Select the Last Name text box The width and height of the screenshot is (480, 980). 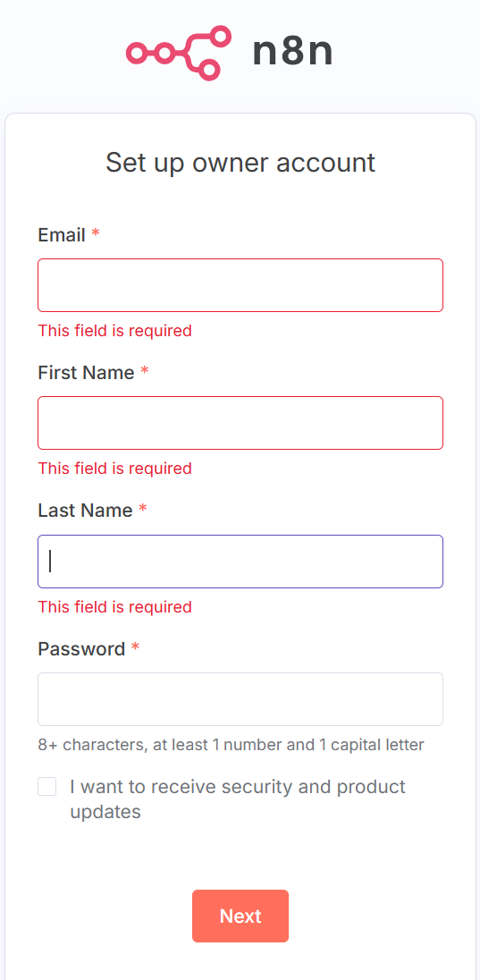point(240,562)
